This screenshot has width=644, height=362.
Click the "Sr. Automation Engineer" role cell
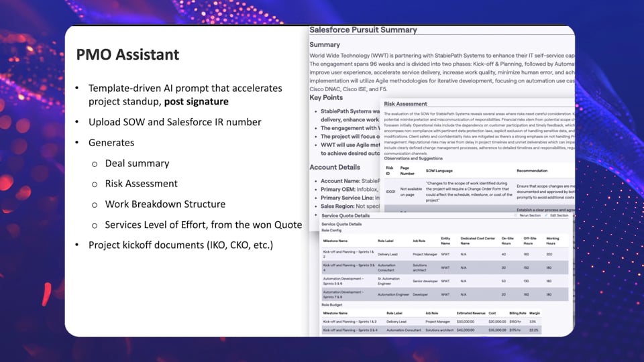point(388,281)
